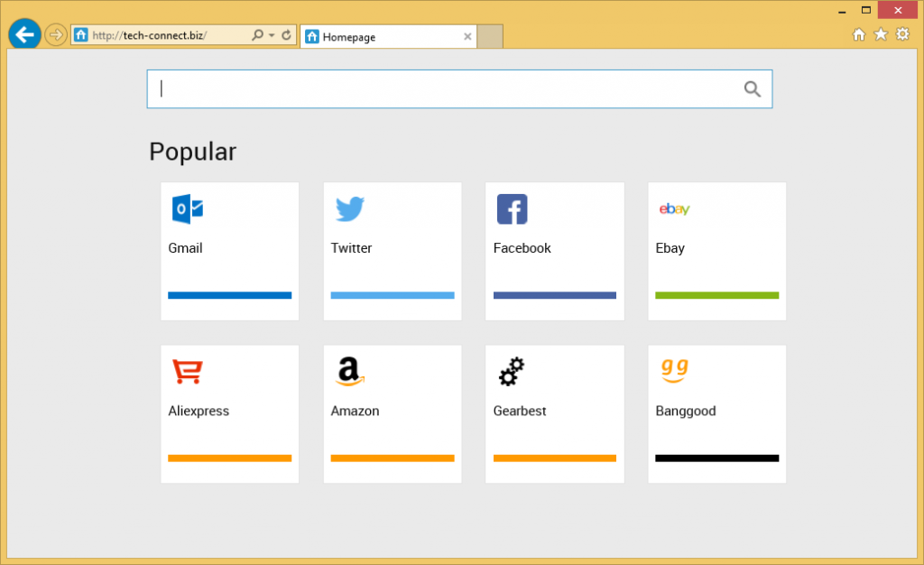Open the Facebook logo icon
924x565 pixels.
[x=512, y=209]
